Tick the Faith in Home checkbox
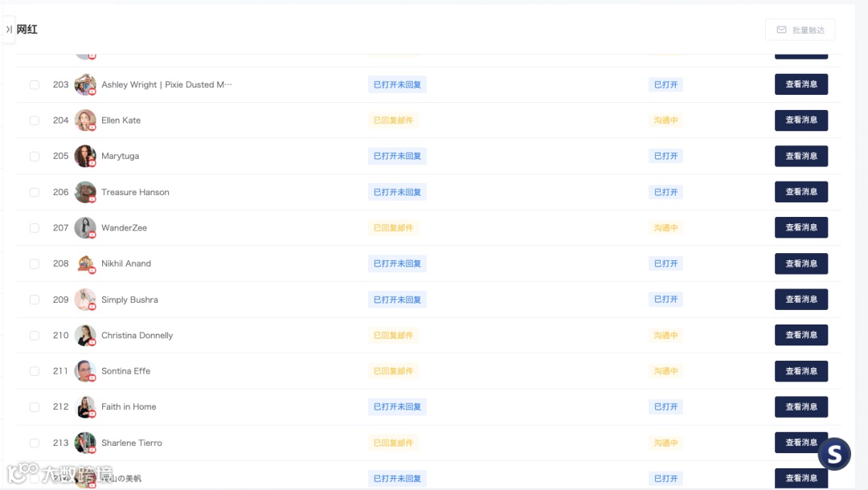Viewport: 868px width, 490px height. [x=35, y=407]
